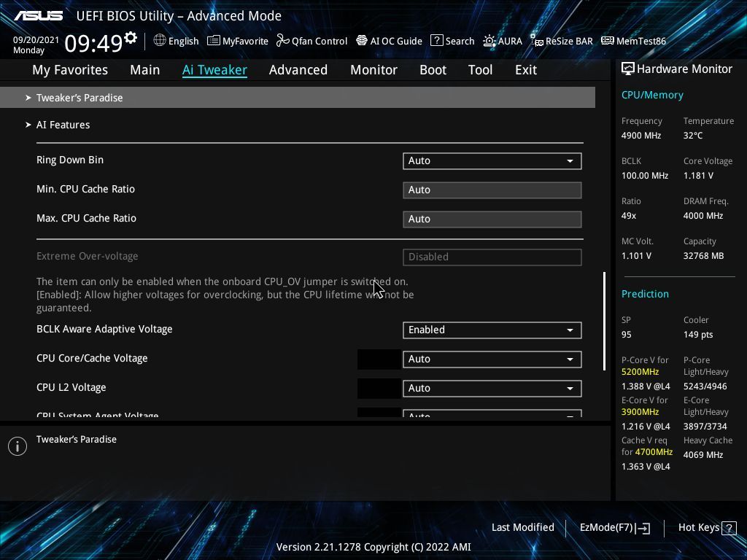Click the 4900 MHz frequency value

point(641,136)
